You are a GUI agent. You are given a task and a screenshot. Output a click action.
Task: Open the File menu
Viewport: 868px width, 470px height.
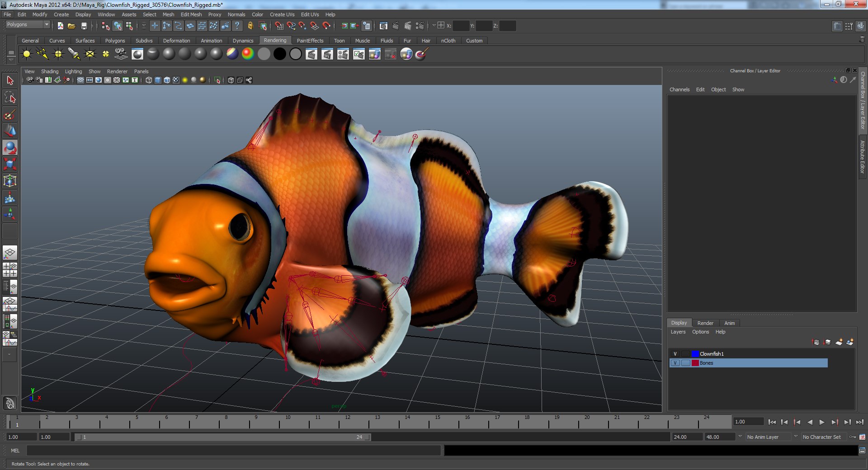(7, 14)
